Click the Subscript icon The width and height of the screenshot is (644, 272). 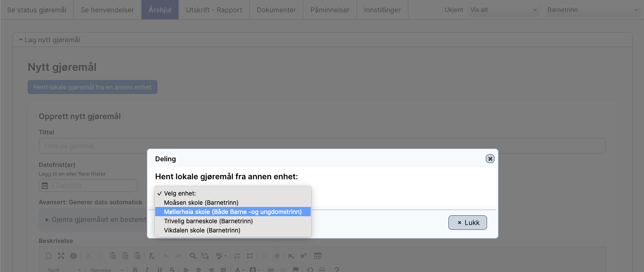pos(291,256)
